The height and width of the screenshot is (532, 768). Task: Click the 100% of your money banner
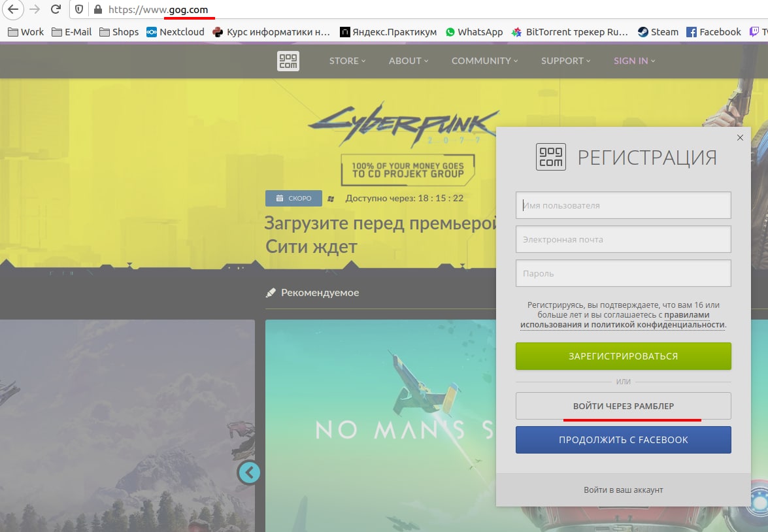408,170
